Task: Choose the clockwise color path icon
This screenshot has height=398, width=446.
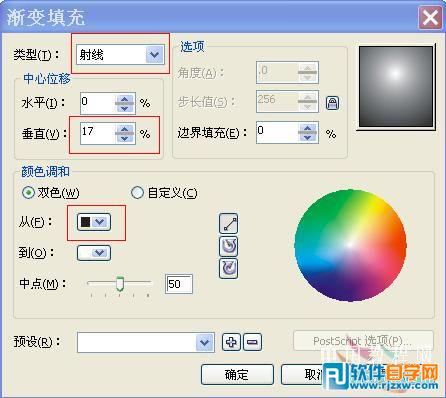Action: point(229,268)
